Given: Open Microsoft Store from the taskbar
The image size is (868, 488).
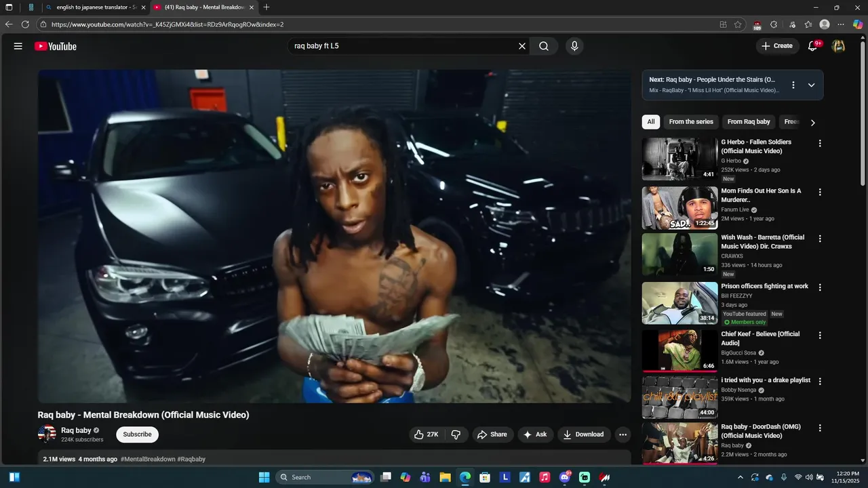Looking at the screenshot, I should (485, 477).
